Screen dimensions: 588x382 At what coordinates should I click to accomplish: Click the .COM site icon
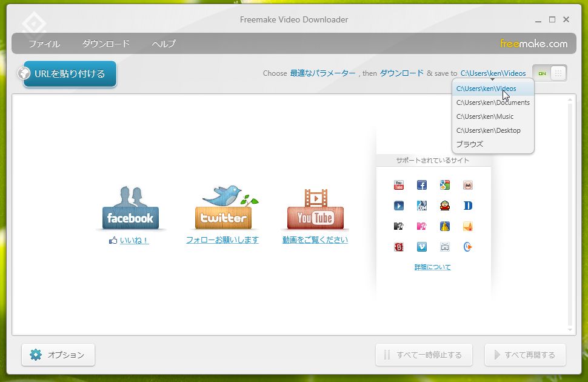421,206
